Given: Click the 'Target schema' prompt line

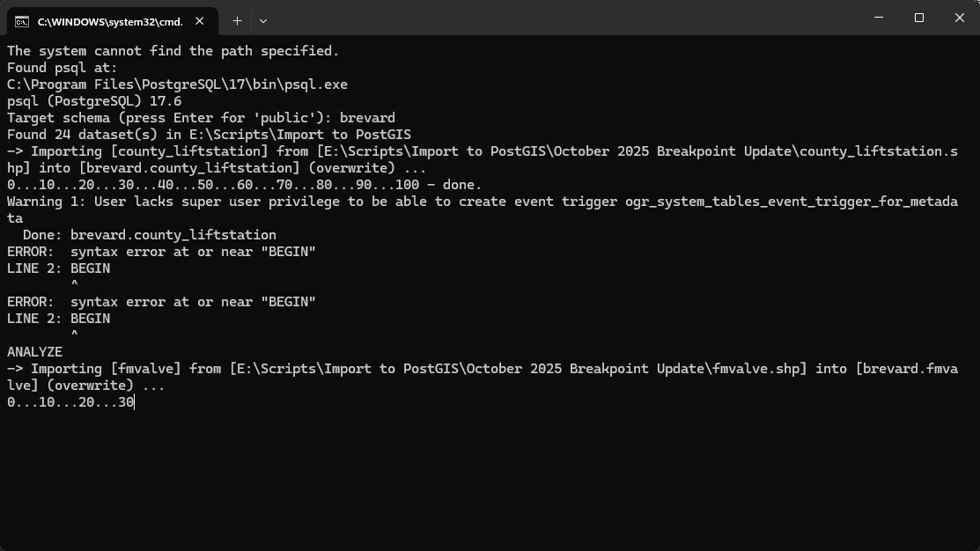Looking at the screenshot, I should (x=201, y=118).
